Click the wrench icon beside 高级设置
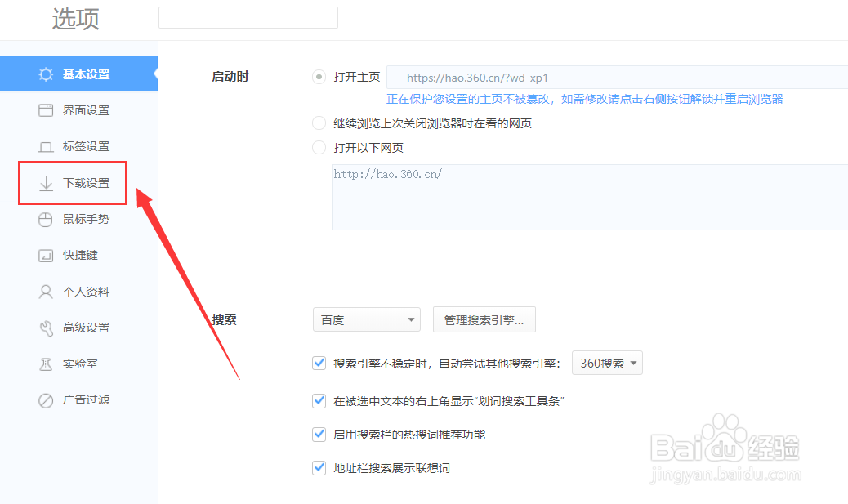Screen dimensions: 848x504 [x=46, y=328]
